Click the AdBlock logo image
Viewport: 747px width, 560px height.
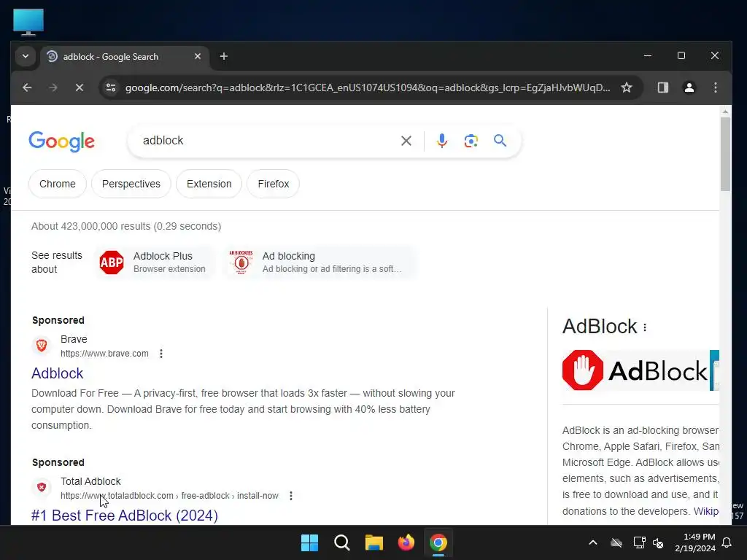pos(635,370)
